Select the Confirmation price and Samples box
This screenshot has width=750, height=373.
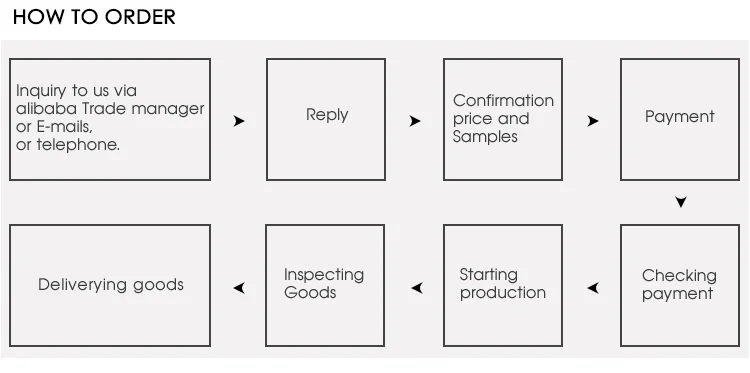coord(503,120)
